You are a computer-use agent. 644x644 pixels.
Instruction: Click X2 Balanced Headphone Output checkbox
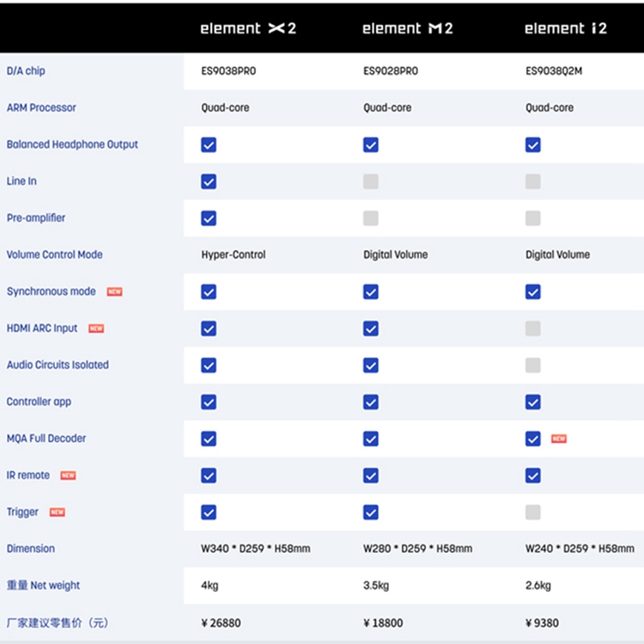(209, 145)
